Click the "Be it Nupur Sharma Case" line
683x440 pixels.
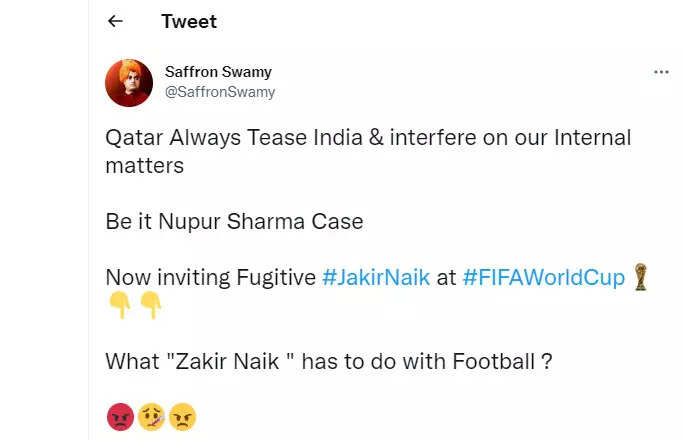click(234, 221)
